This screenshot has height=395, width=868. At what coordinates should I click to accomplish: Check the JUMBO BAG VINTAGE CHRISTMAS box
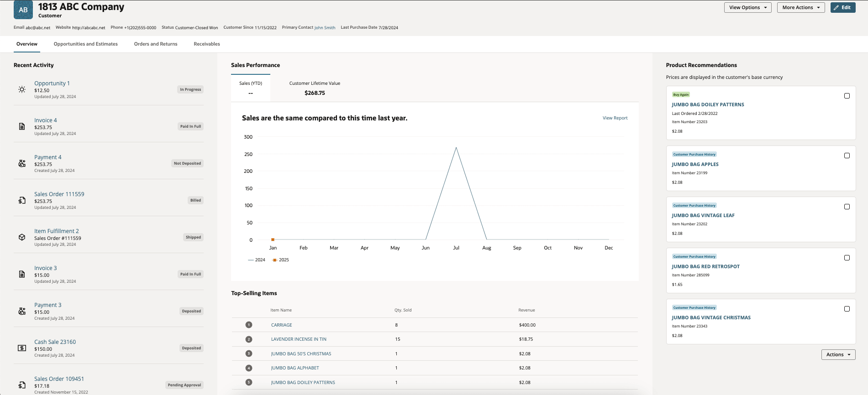847,309
